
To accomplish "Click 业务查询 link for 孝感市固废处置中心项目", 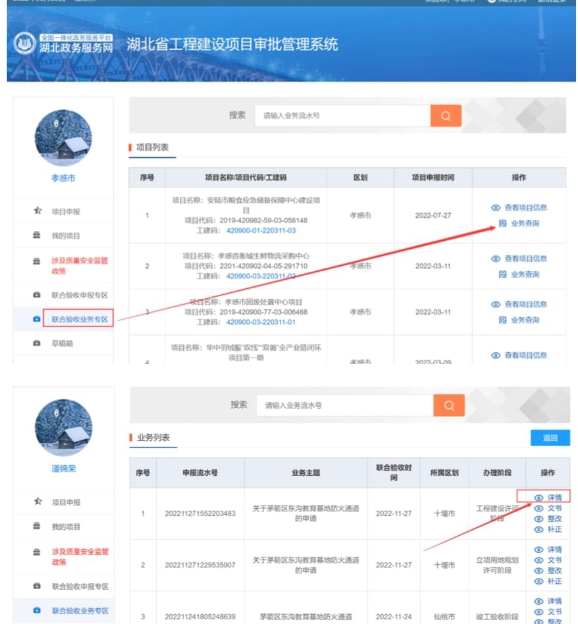I will [525, 320].
